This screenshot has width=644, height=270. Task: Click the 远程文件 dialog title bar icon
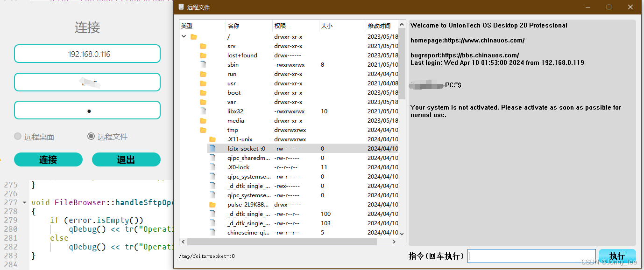[181, 7]
